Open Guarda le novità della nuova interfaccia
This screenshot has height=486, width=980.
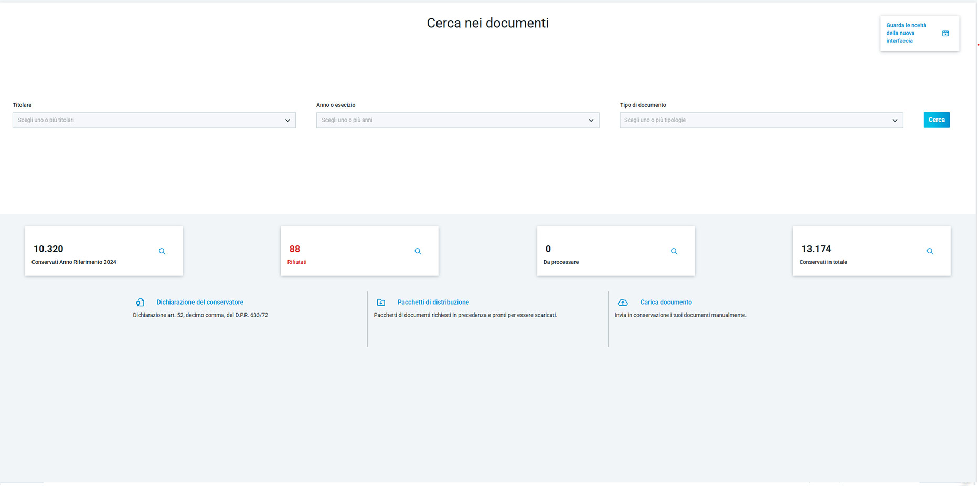coord(906,33)
